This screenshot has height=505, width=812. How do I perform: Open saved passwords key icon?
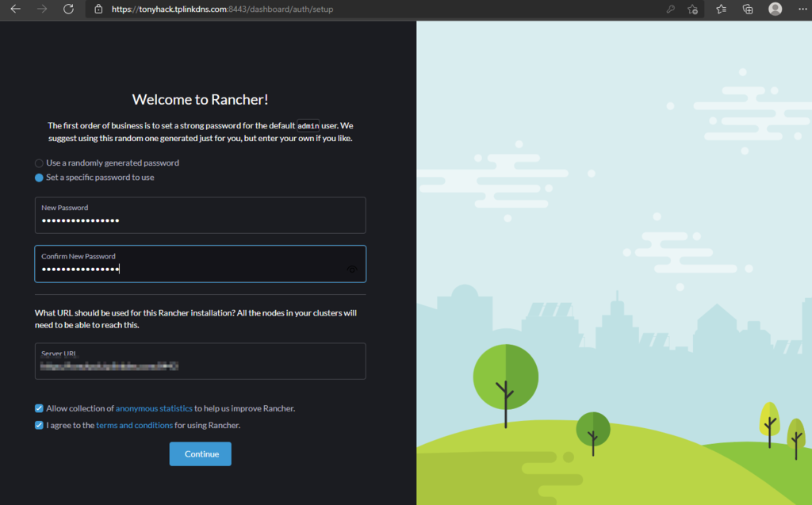(671, 9)
